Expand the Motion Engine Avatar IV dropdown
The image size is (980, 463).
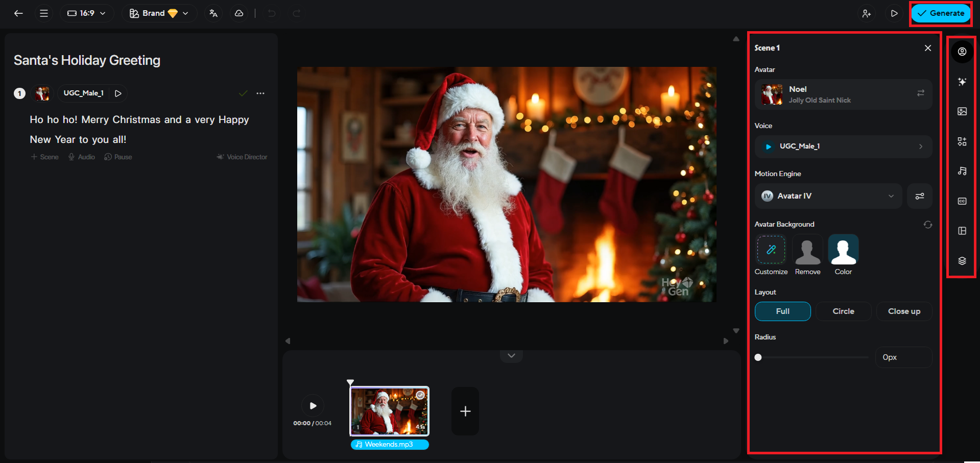click(x=828, y=196)
